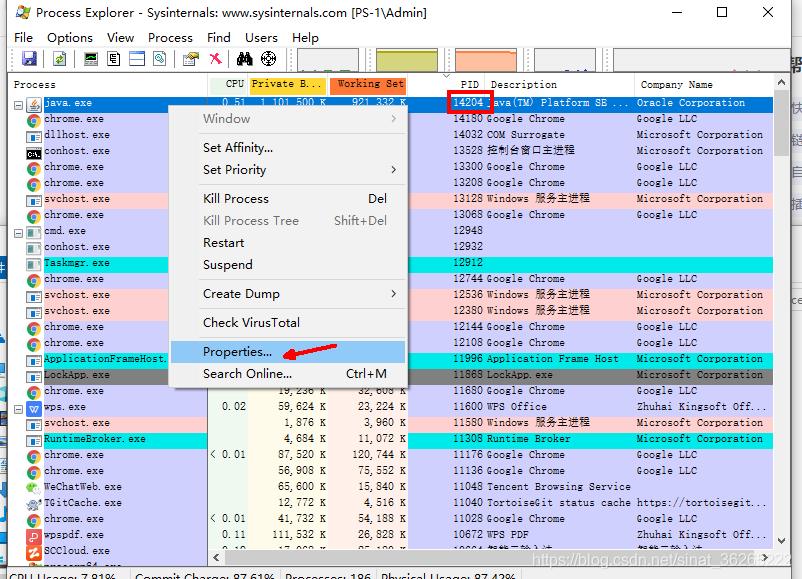
Task: Click the java.exe process icon
Action: pos(34,105)
